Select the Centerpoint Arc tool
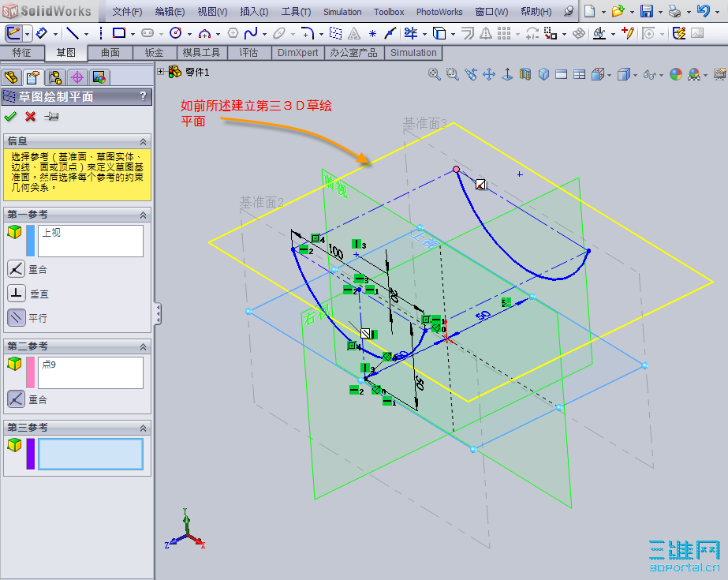 204,33
